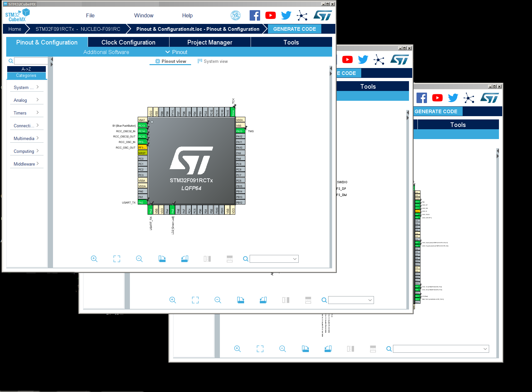Select the Pinout view tab
This screenshot has width=532, height=392.
coord(170,61)
